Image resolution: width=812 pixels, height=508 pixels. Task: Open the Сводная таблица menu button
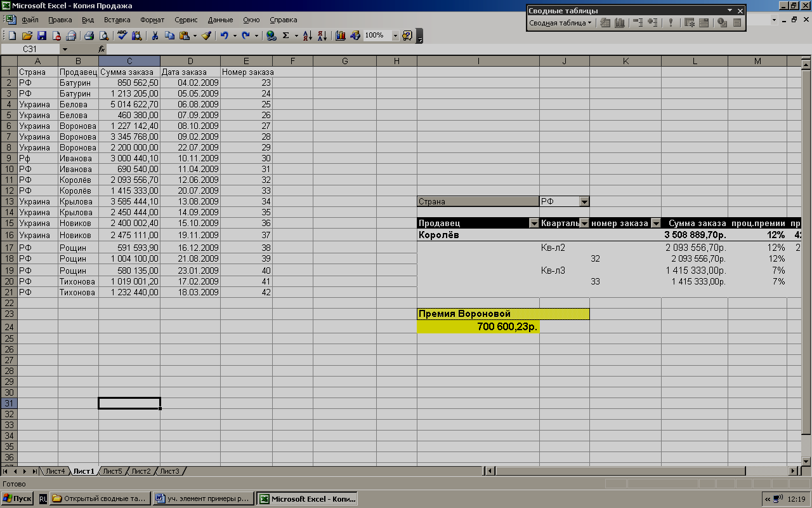click(560, 23)
